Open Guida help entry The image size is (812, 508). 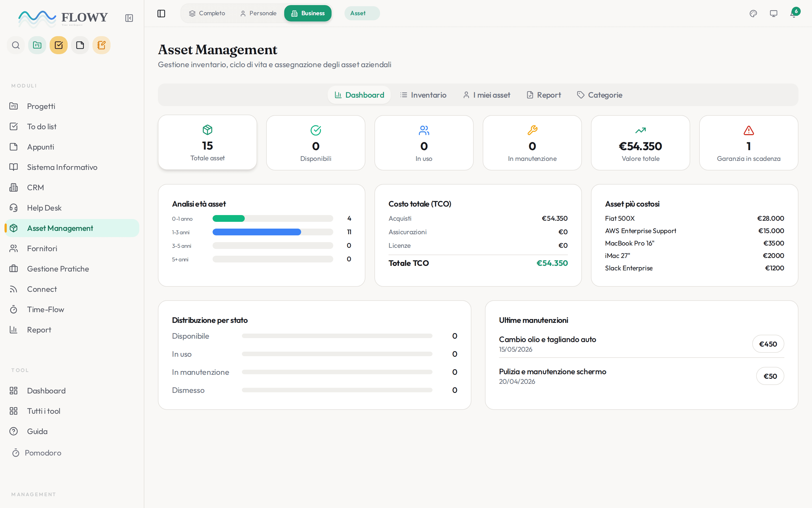(x=72, y=432)
